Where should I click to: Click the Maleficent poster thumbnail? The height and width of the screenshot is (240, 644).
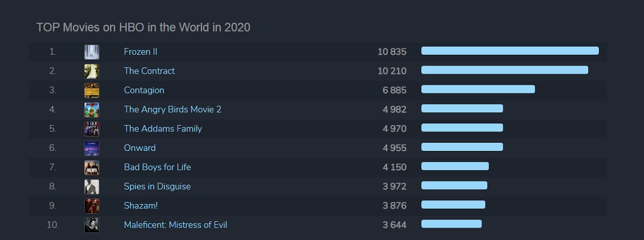[x=91, y=225]
